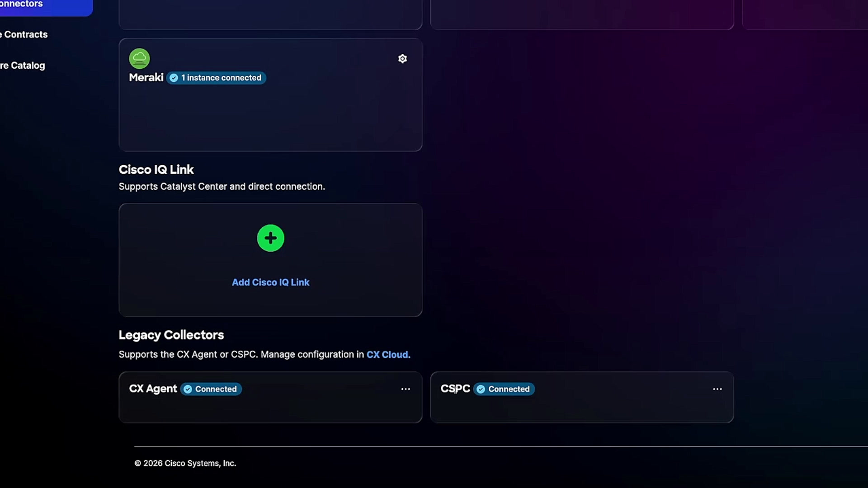The height and width of the screenshot is (488, 868).
Task: Click the check icon in Meraki badge
Action: [174, 78]
